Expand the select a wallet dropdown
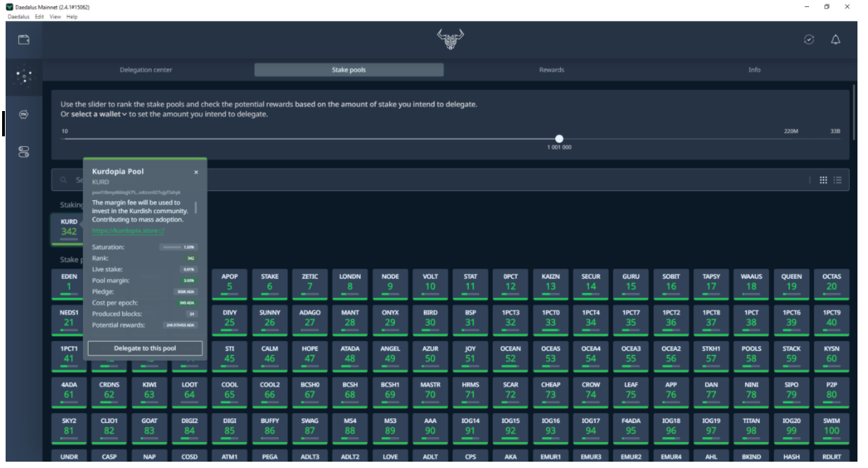Screen dimensions: 868x468 (99, 114)
